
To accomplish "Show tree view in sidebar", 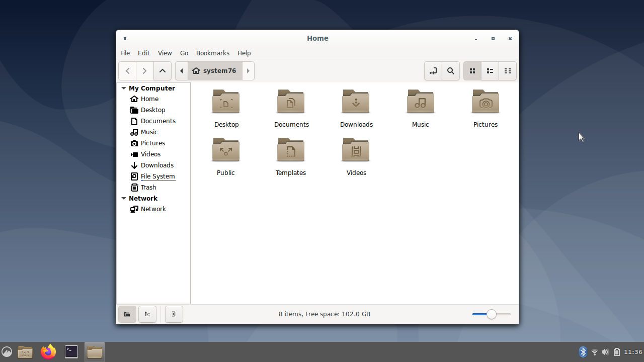I will [147, 314].
